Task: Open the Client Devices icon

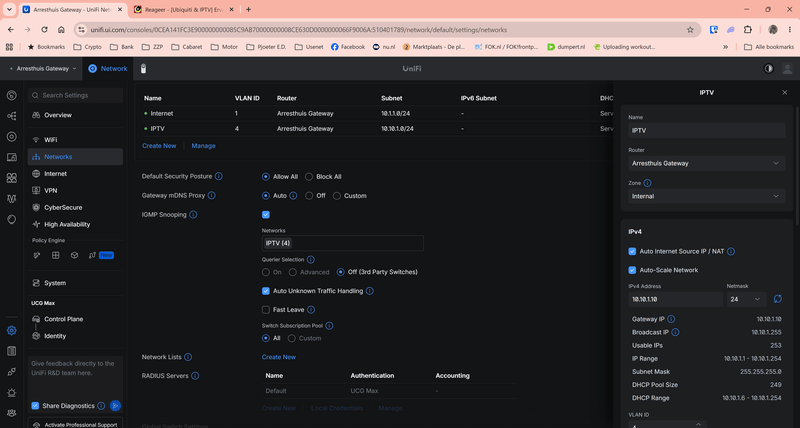Action: coord(11,158)
